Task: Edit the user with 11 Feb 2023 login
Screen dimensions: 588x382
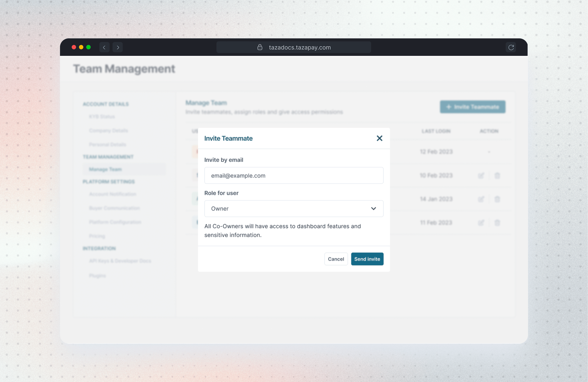Action: [x=481, y=222]
